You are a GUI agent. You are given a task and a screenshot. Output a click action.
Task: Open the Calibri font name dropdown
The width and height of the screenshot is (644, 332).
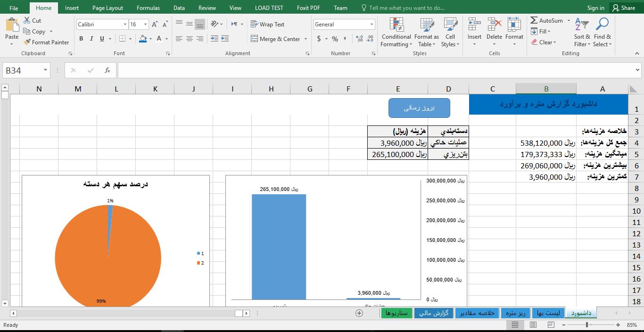pyautogui.click(x=125, y=25)
